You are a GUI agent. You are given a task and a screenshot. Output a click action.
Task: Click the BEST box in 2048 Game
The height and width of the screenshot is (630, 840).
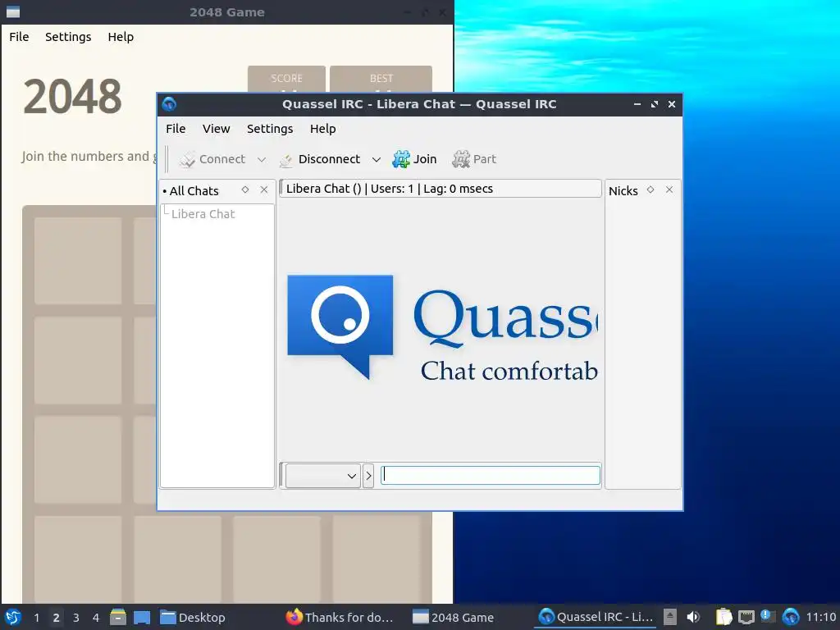381,80
